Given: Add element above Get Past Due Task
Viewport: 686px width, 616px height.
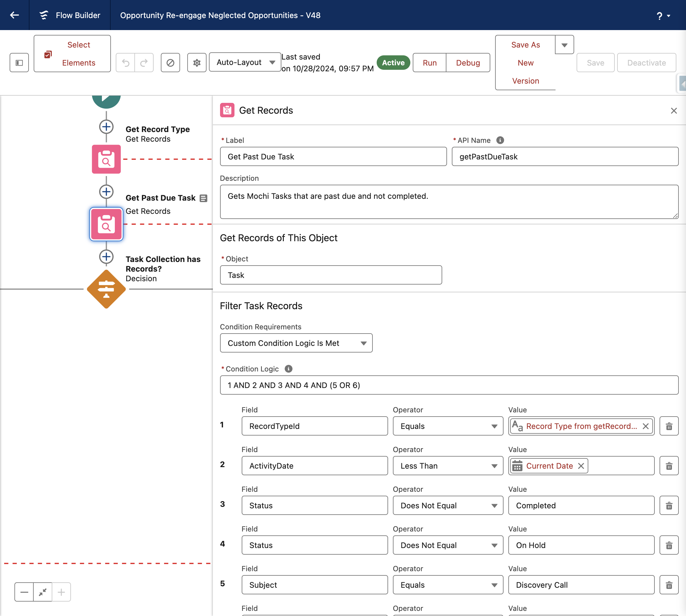Looking at the screenshot, I should (106, 192).
